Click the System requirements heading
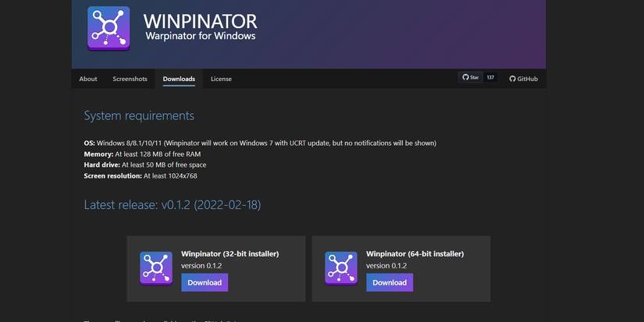 click(x=139, y=115)
